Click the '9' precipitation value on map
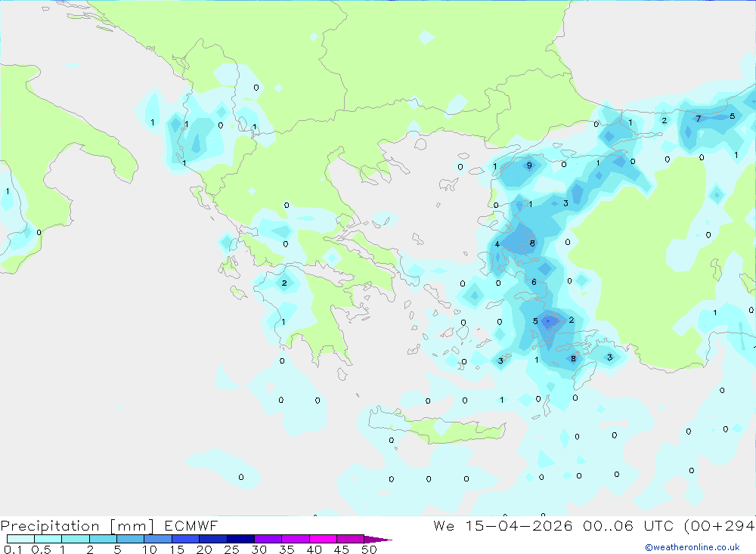The width and height of the screenshot is (756, 554). (529, 166)
